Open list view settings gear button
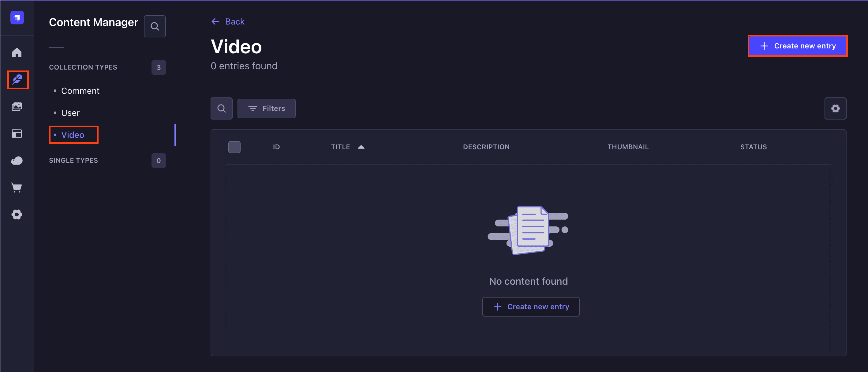Screen dimensions: 868x372 pos(835,108)
